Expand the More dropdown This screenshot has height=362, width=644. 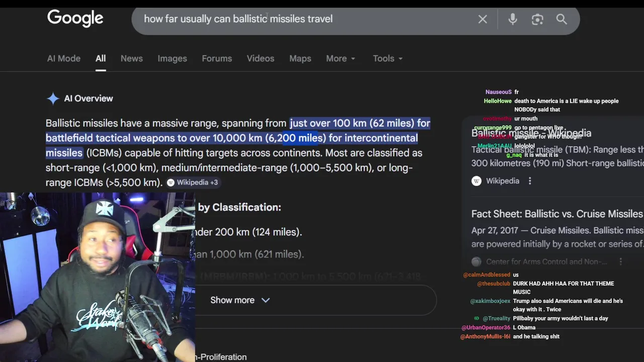pos(341,58)
